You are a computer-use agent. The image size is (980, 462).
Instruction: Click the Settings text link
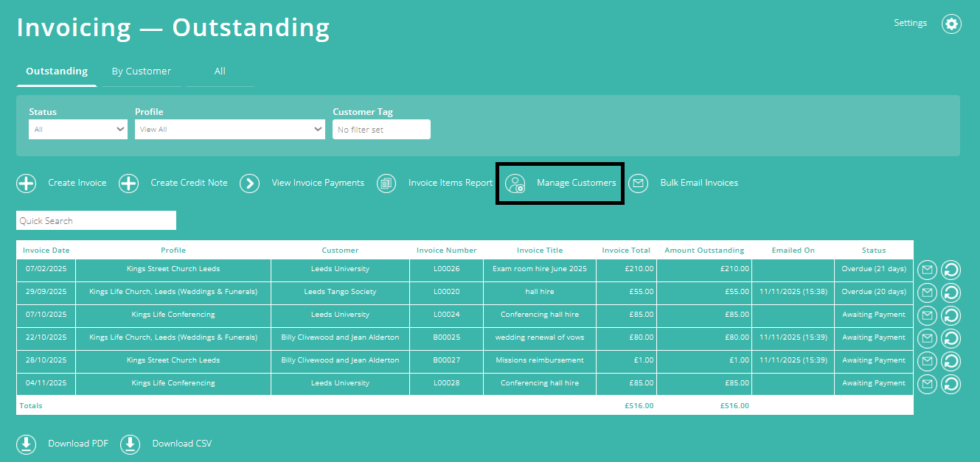[x=910, y=23]
